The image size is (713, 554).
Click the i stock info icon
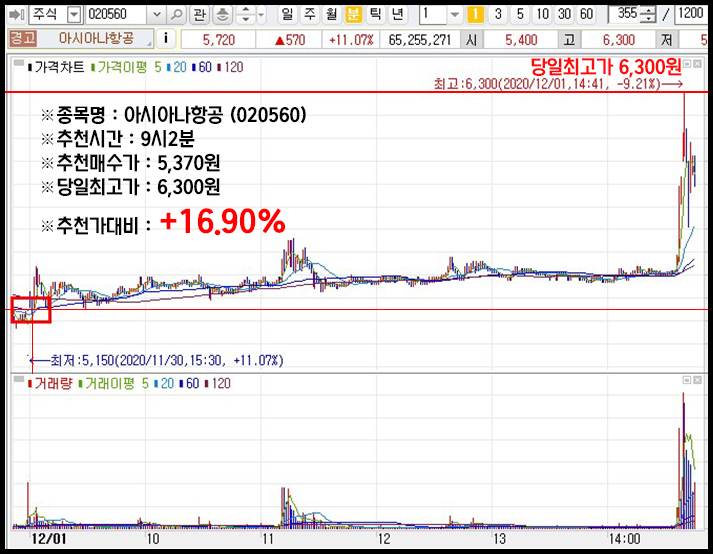pos(166,39)
